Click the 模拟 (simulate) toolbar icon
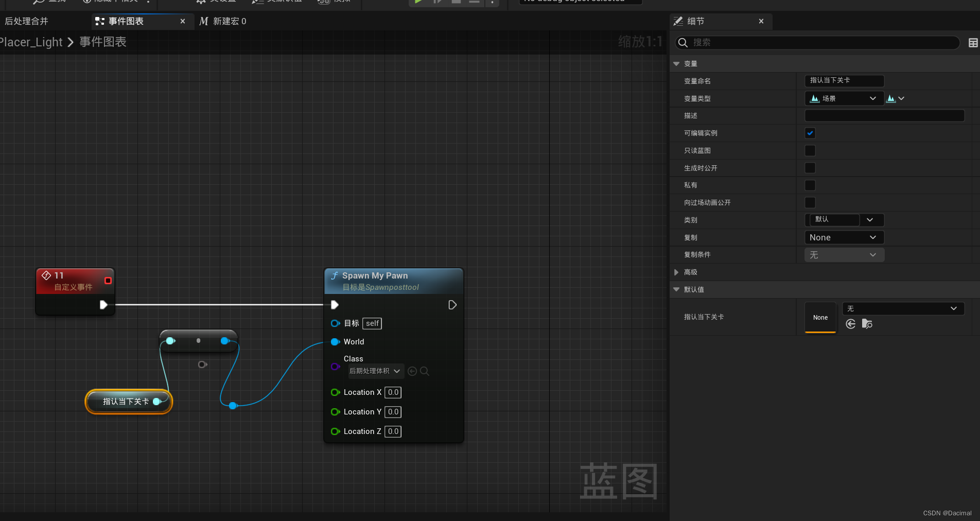 point(323,2)
